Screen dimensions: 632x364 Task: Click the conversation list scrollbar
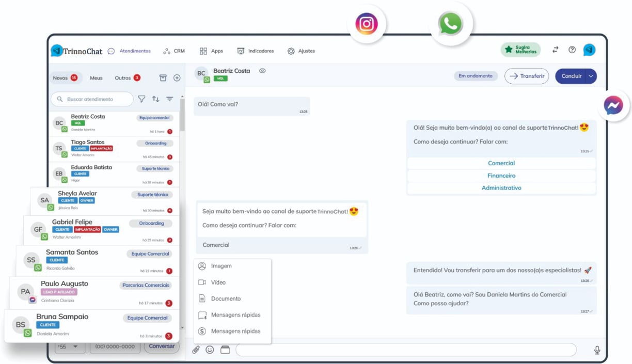tap(182, 115)
